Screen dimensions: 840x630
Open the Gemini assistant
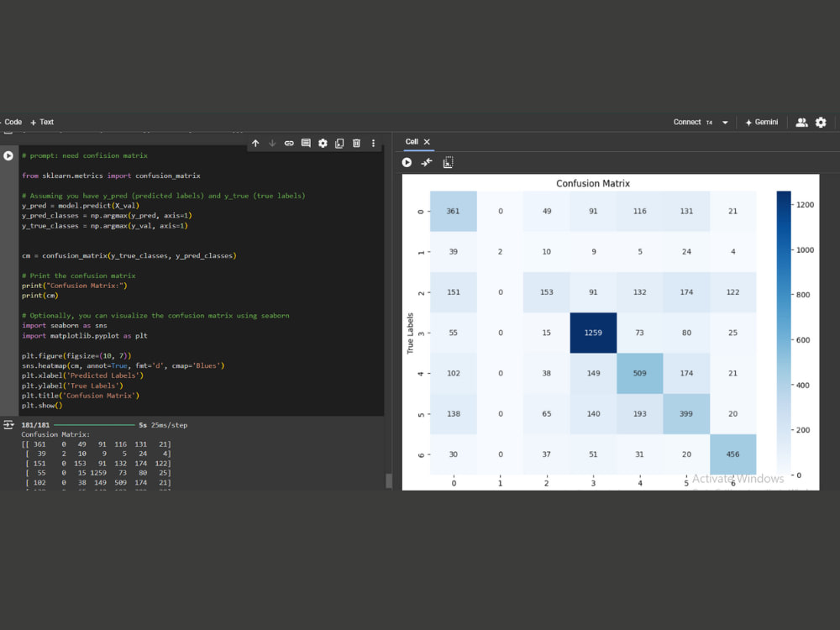click(x=762, y=122)
